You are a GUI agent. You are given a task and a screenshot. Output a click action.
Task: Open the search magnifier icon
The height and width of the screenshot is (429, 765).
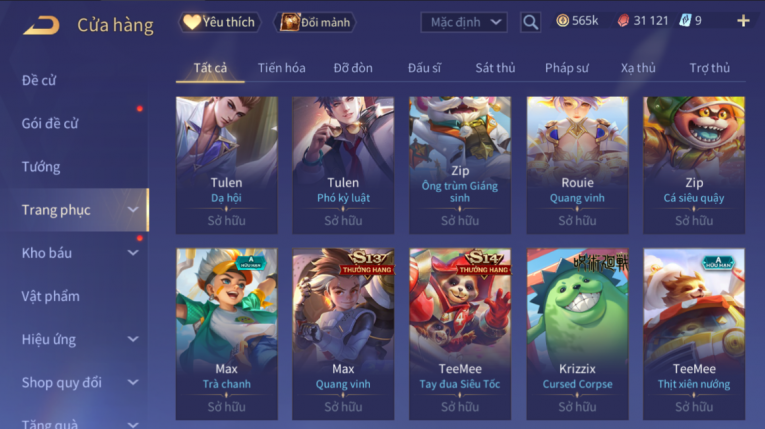point(530,22)
